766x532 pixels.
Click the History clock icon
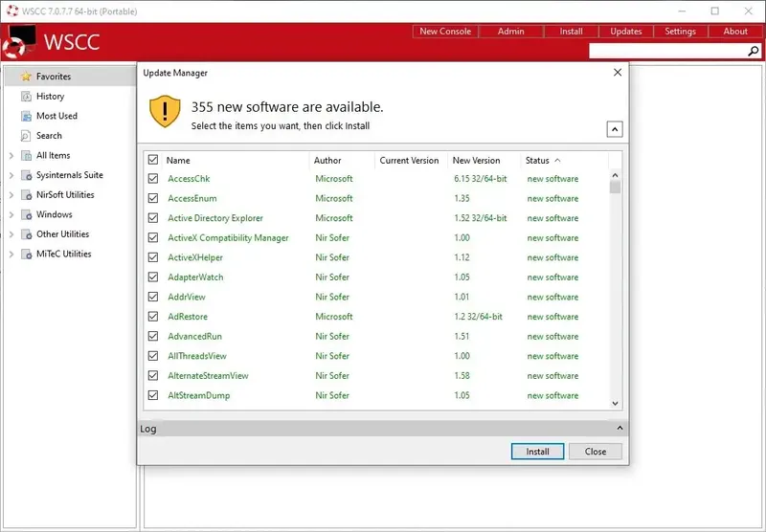pos(26,96)
